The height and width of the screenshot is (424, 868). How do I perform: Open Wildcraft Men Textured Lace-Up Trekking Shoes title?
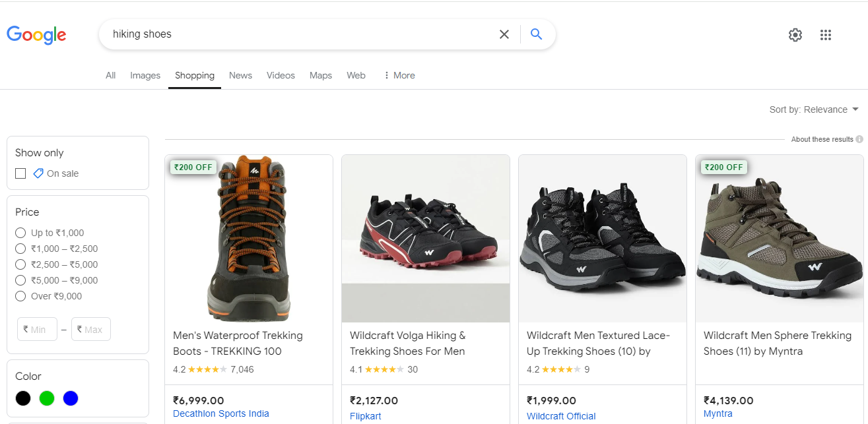point(598,343)
